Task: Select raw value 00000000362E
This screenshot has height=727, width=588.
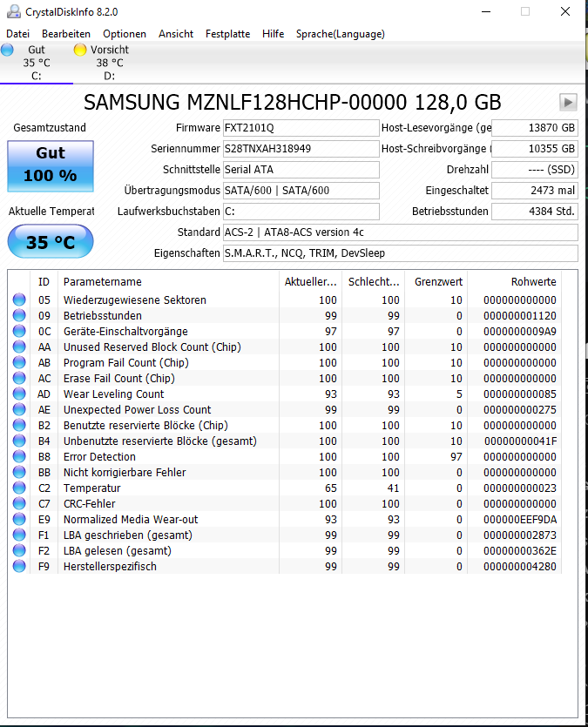Action: (x=520, y=551)
